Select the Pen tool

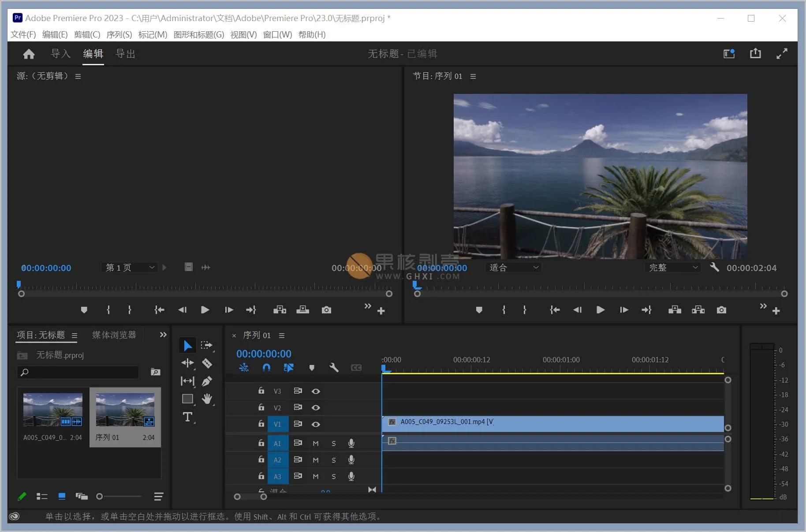[x=207, y=381]
